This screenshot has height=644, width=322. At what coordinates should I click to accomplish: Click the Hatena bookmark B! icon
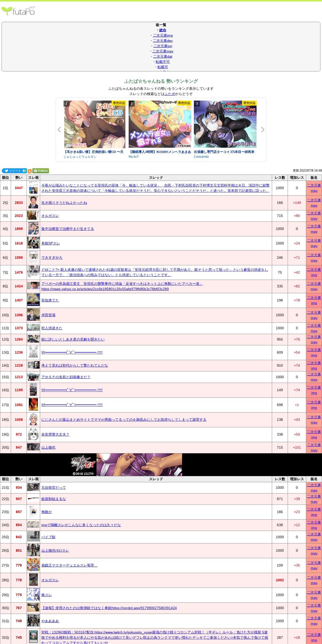[24, 171]
